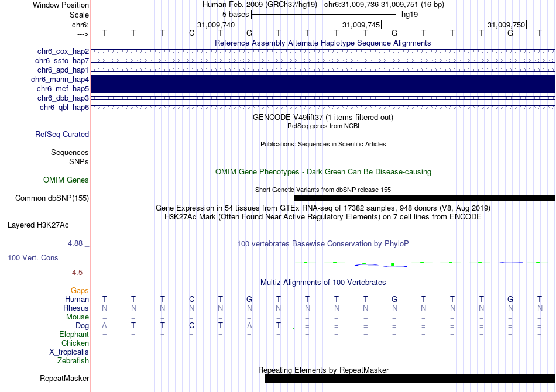Click the 31,009,750 ruler position

click(506, 25)
